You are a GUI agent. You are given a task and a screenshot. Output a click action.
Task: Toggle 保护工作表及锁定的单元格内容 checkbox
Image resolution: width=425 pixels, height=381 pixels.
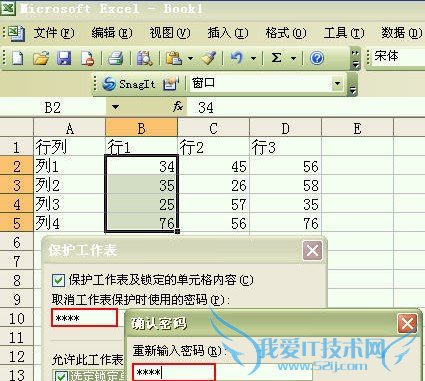coord(58,280)
